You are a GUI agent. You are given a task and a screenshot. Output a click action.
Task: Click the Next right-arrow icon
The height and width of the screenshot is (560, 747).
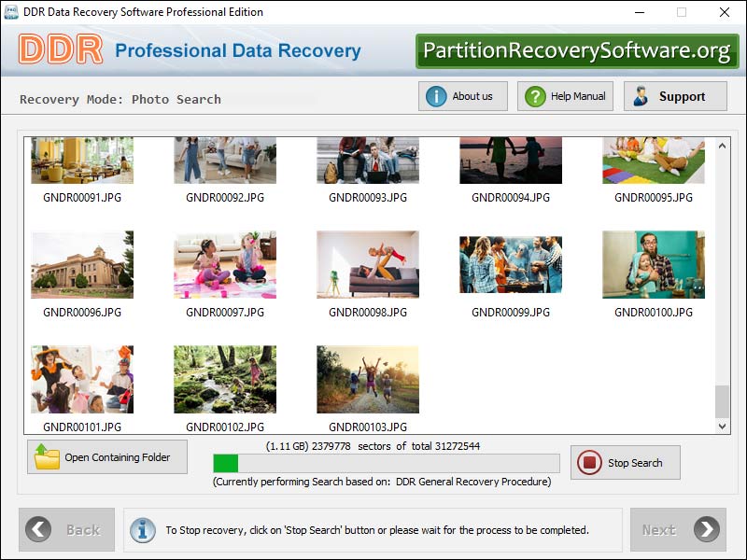707,529
